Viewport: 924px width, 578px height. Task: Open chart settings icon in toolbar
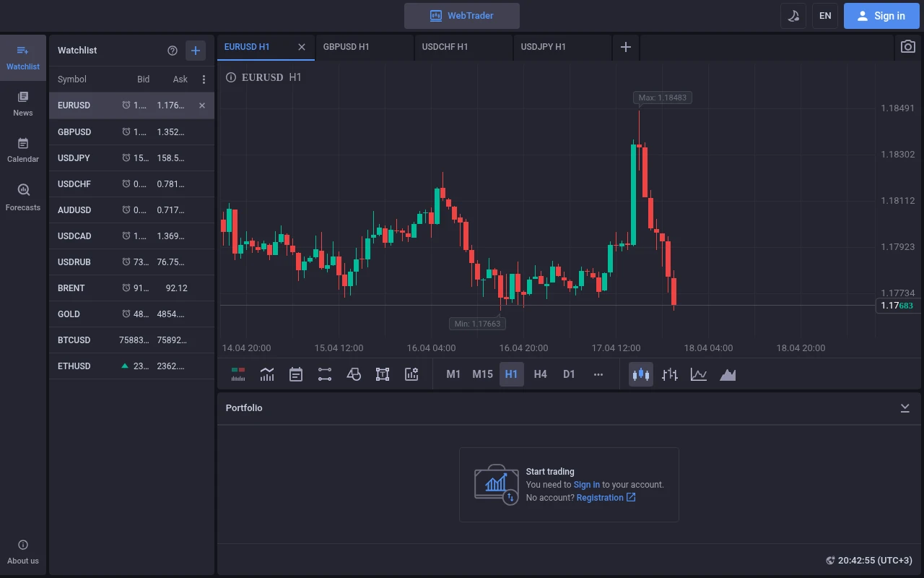(411, 374)
